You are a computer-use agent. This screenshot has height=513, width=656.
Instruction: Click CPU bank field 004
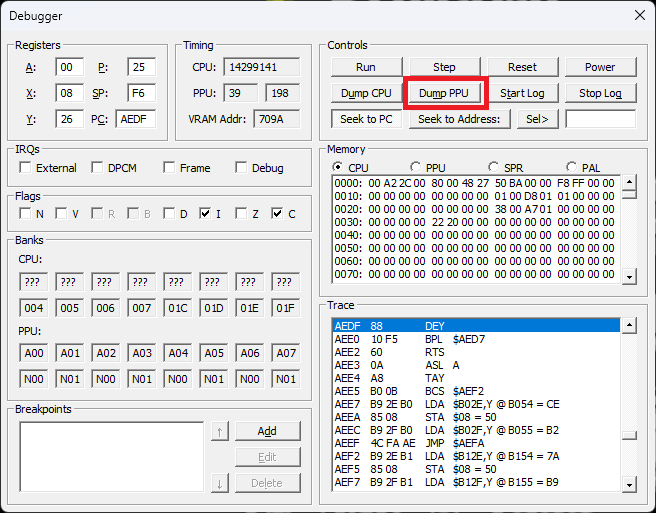pos(33,308)
